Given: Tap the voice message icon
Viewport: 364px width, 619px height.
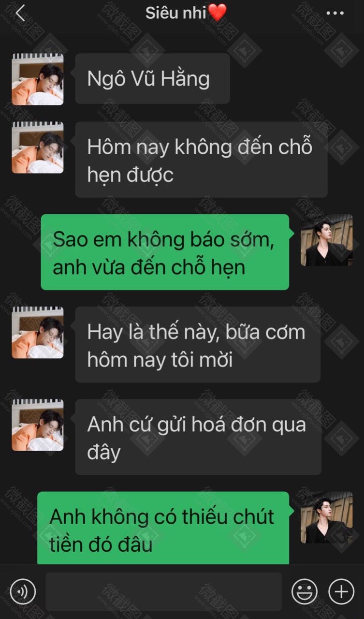Looking at the screenshot, I should pyautogui.click(x=23, y=591).
